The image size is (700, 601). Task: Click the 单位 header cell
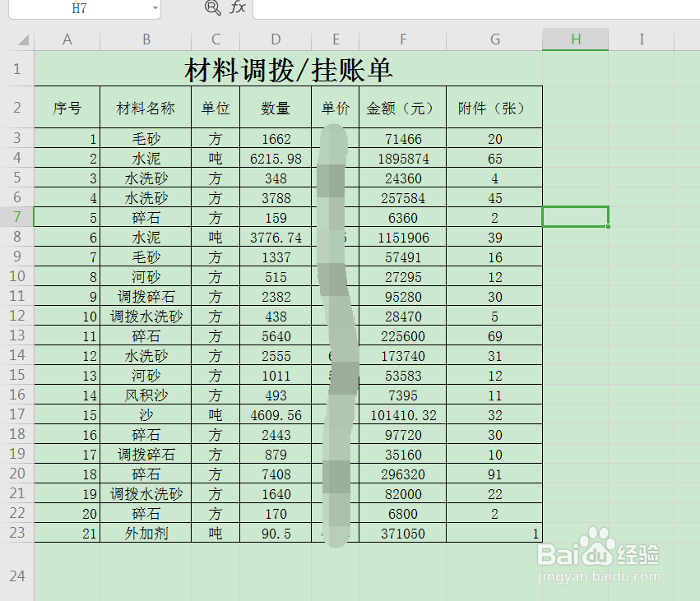pos(216,108)
